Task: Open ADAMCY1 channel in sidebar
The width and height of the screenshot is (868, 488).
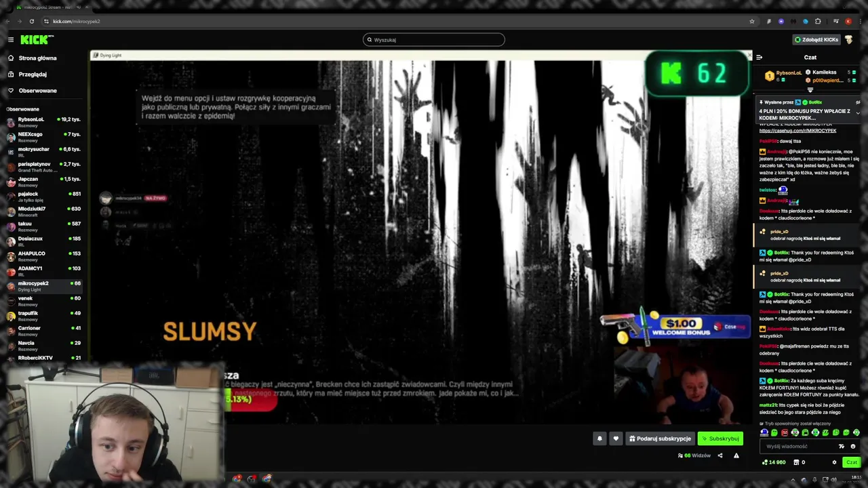Action: coord(43,271)
